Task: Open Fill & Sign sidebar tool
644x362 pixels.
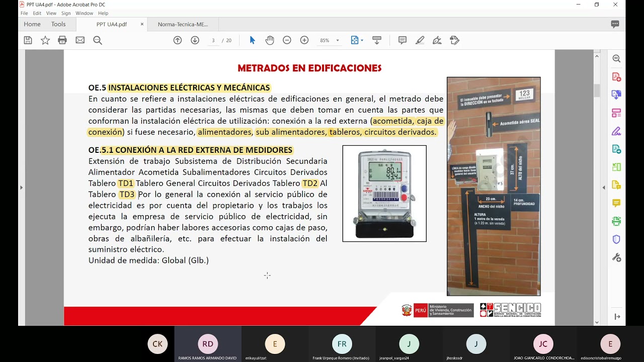Action: point(616,131)
